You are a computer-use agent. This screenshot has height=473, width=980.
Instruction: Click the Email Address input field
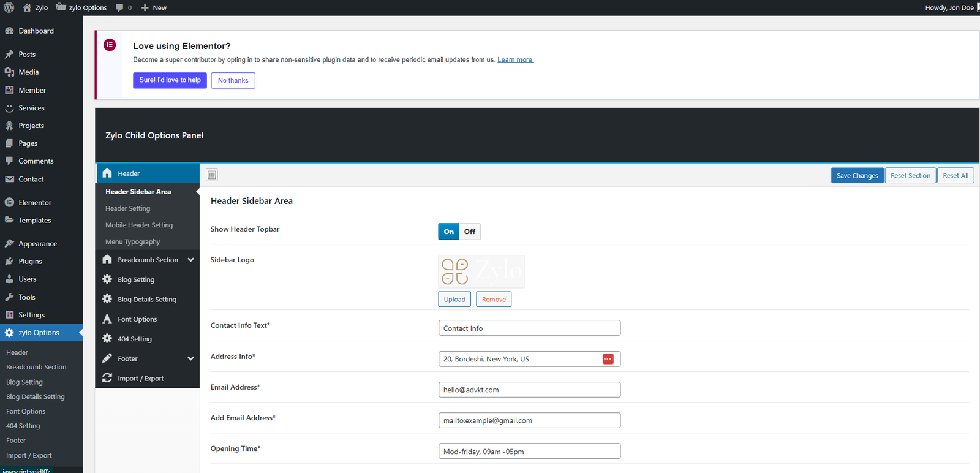tap(529, 390)
